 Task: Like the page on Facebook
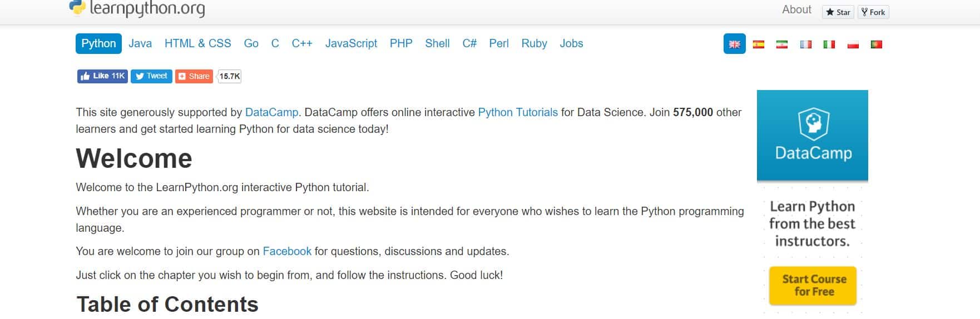click(x=102, y=76)
